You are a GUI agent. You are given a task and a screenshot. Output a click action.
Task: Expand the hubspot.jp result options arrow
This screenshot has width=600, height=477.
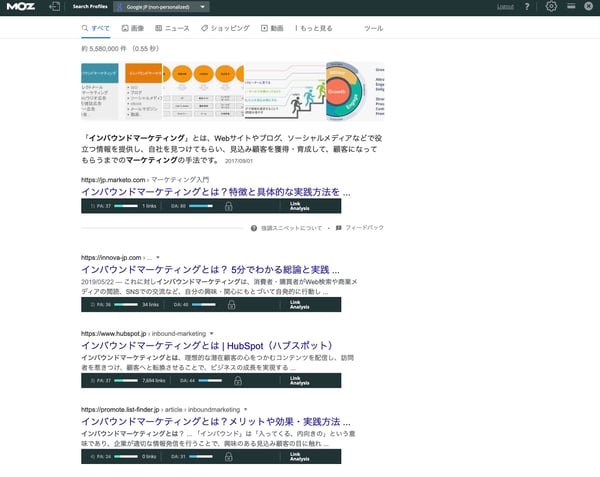pos(212,334)
